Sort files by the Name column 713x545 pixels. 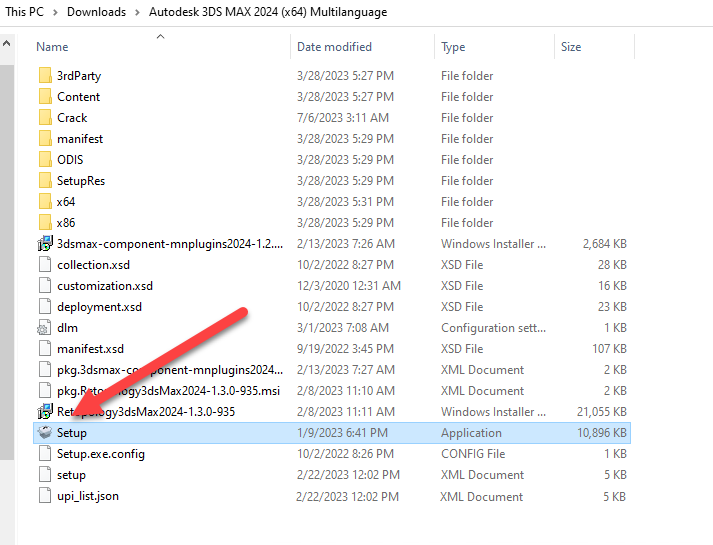[x=52, y=47]
